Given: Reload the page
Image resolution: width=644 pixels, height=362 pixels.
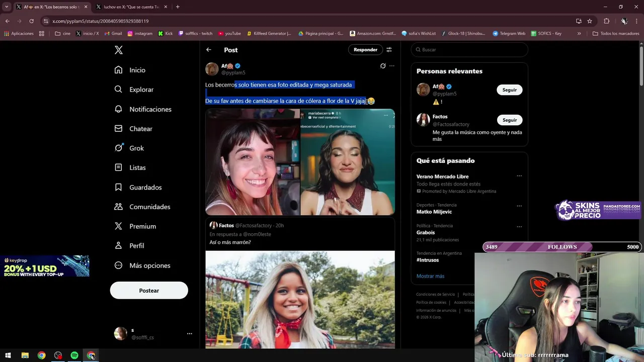Looking at the screenshot, I should (x=31, y=21).
